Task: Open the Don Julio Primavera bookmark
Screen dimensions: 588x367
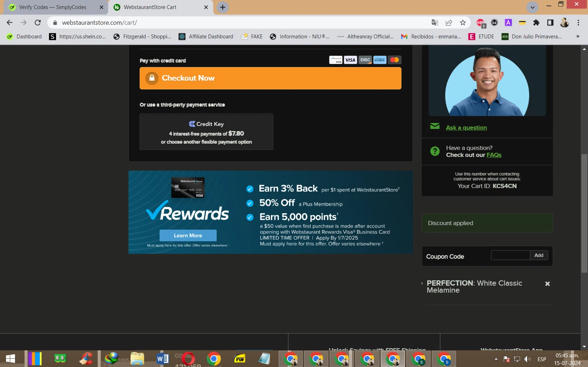Action: (532, 36)
